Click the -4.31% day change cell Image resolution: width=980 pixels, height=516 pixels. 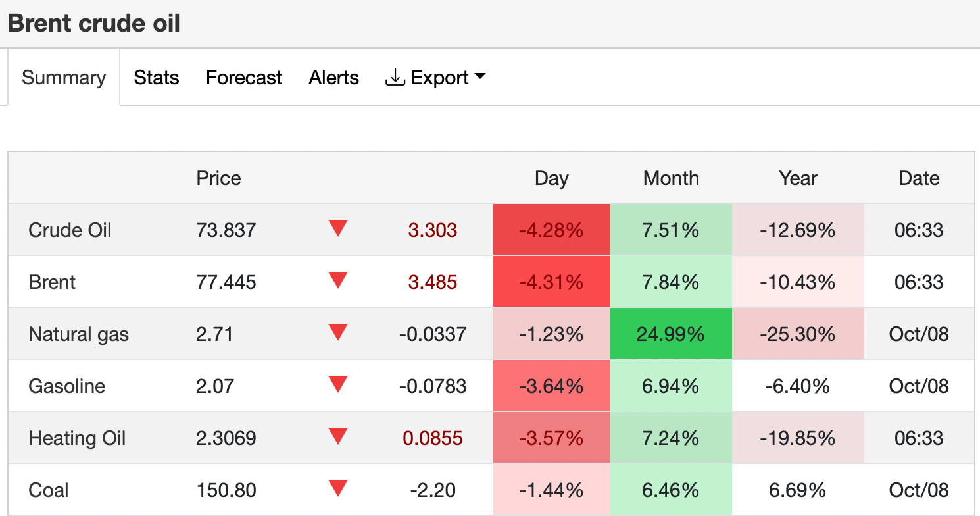pyautogui.click(x=552, y=282)
